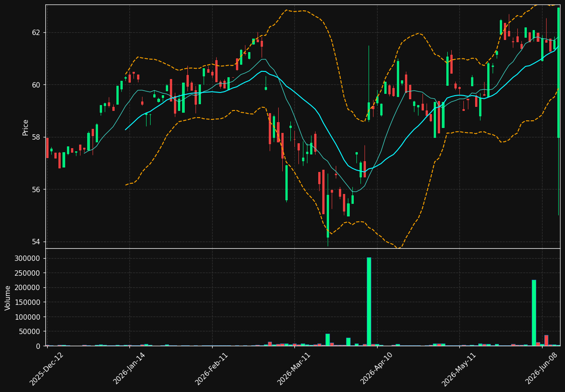
Task: Click the 54 price tick label
Action: [36, 242]
